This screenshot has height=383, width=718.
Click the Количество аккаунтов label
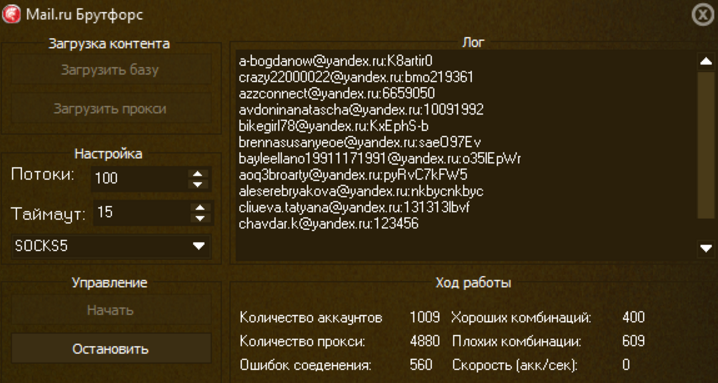311,317
